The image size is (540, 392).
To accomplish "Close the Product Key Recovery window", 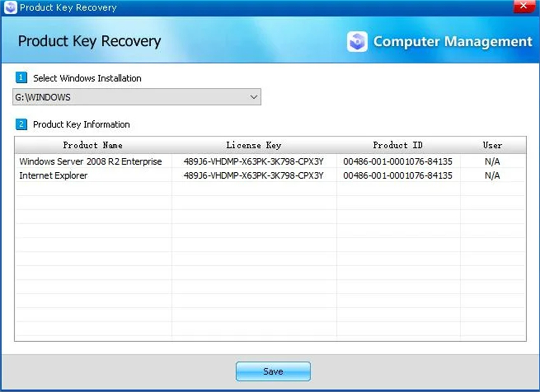I will [523, 6].
